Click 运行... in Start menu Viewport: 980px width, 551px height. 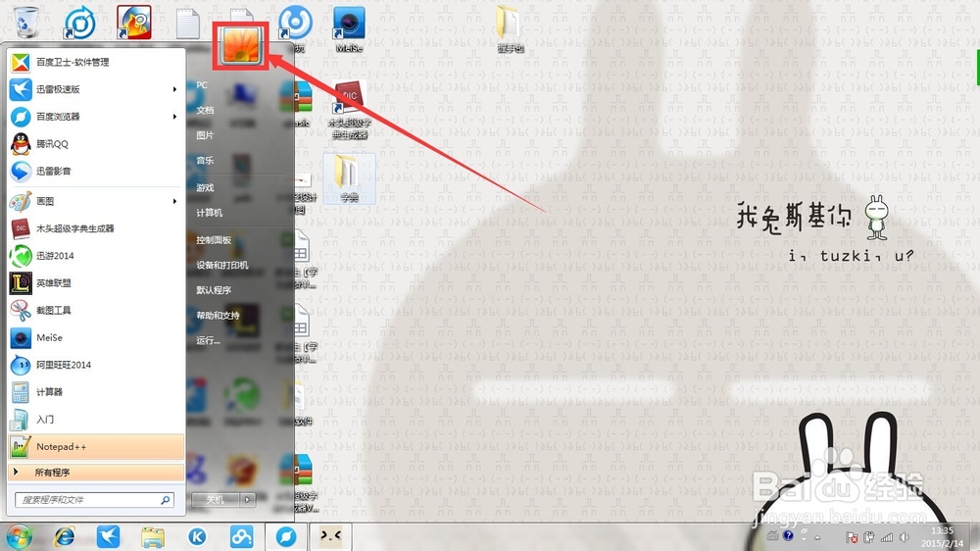tap(208, 340)
